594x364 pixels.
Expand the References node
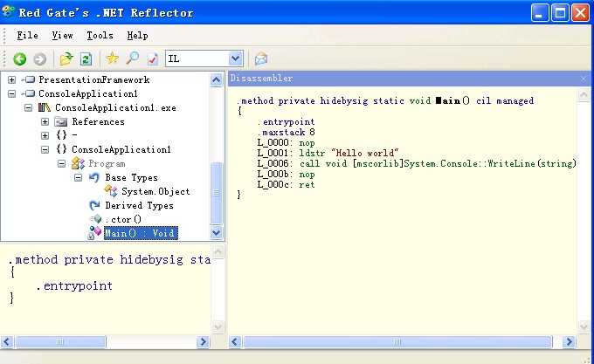click(45, 122)
